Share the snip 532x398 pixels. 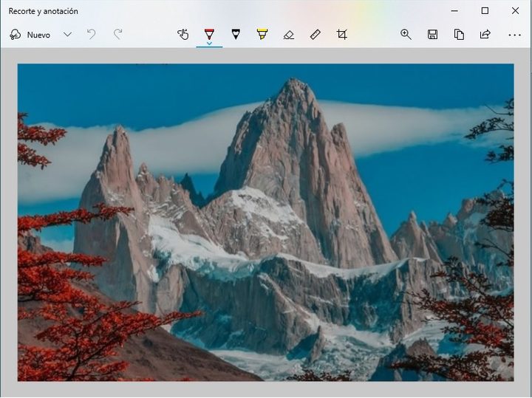[485, 35]
